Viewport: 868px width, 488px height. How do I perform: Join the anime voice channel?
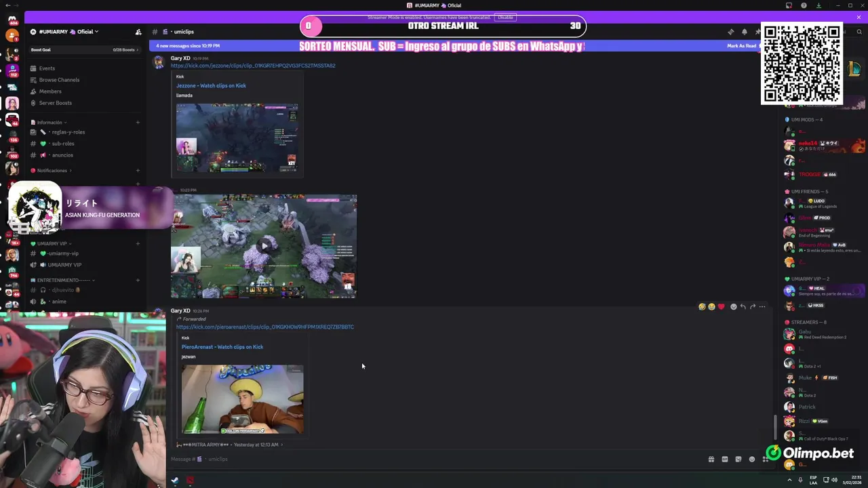click(x=59, y=302)
